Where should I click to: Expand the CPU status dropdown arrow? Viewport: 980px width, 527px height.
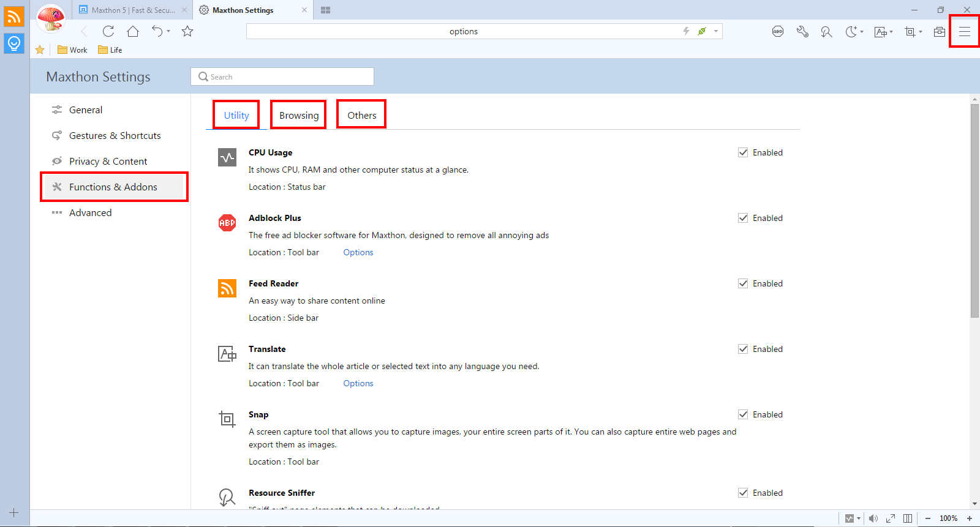tap(859, 518)
